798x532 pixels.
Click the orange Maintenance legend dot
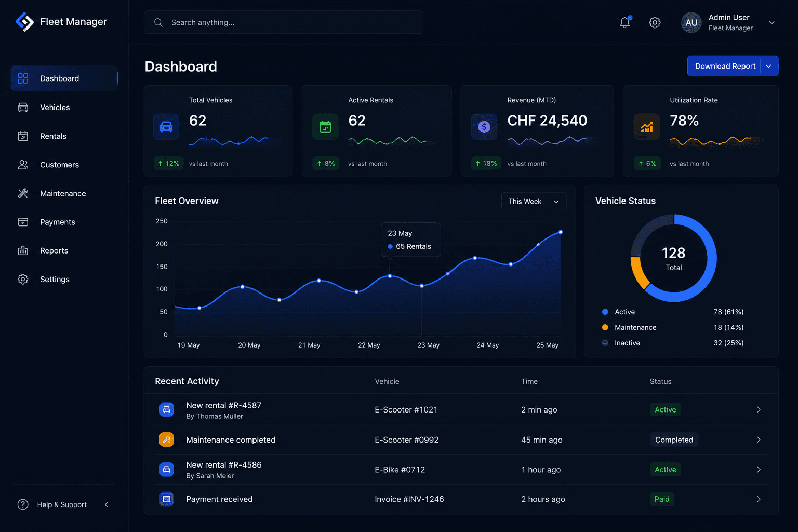pyautogui.click(x=605, y=327)
